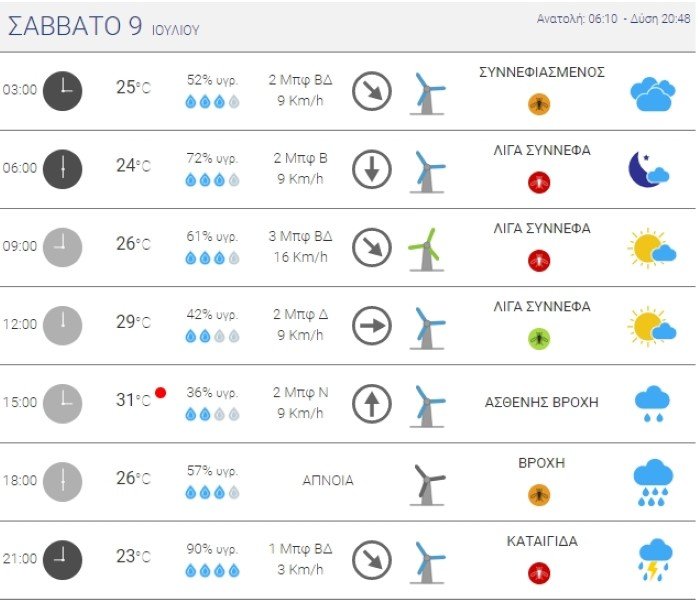Click the orange mosquito indicator at 18:00
Screen dimensions: 698x600
click(539, 495)
